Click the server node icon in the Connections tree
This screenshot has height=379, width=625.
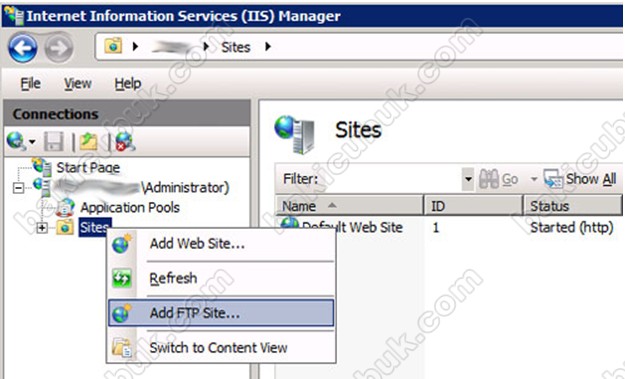point(42,187)
